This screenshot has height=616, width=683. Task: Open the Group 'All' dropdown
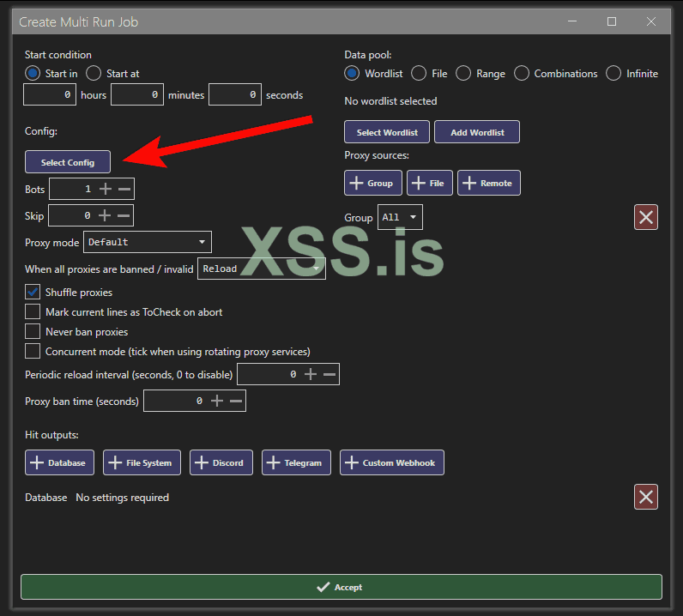pos(400,217)
